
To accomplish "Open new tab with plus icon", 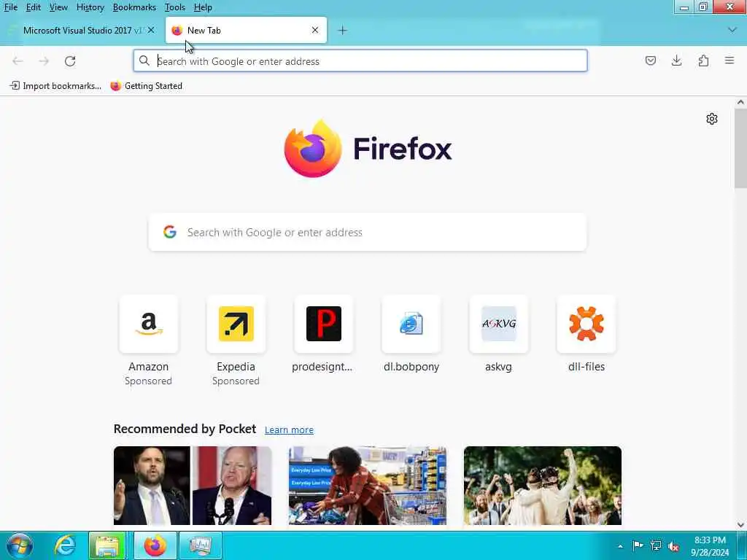I will [x=342, y=31].
